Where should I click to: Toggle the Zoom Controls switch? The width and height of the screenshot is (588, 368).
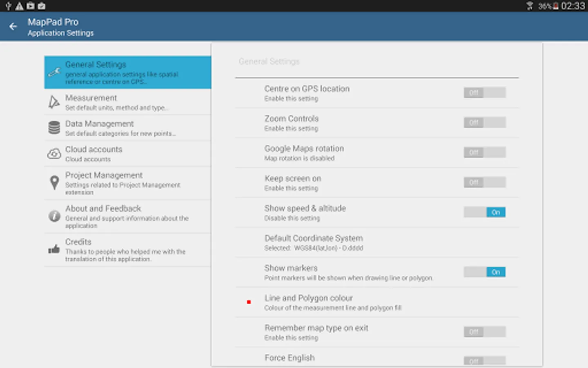485,122
